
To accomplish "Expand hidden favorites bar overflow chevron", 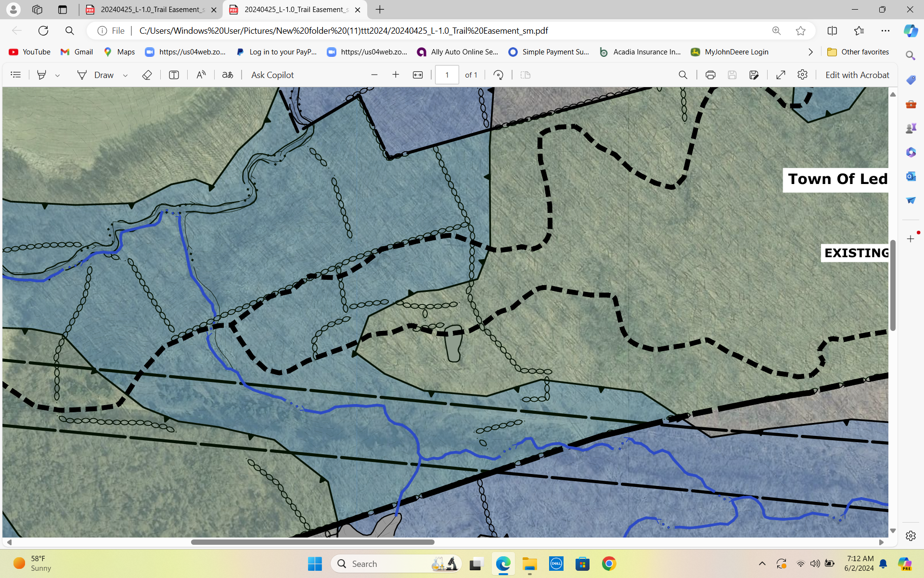I will [x=810, y=52].
